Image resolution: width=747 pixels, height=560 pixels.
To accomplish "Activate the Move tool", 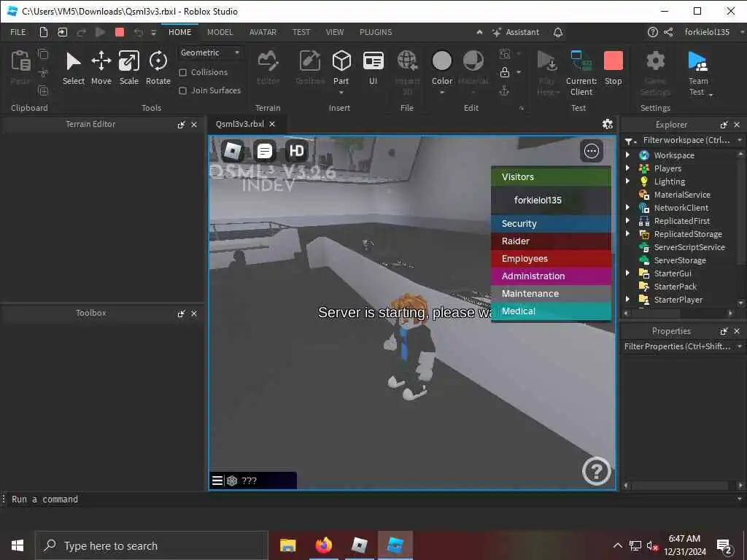I will (101, 68).
